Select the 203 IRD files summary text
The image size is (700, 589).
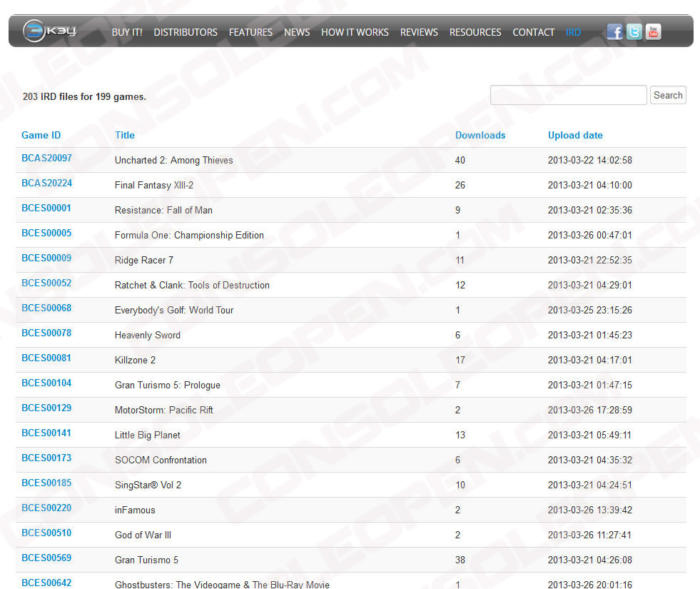pos(84,97)
